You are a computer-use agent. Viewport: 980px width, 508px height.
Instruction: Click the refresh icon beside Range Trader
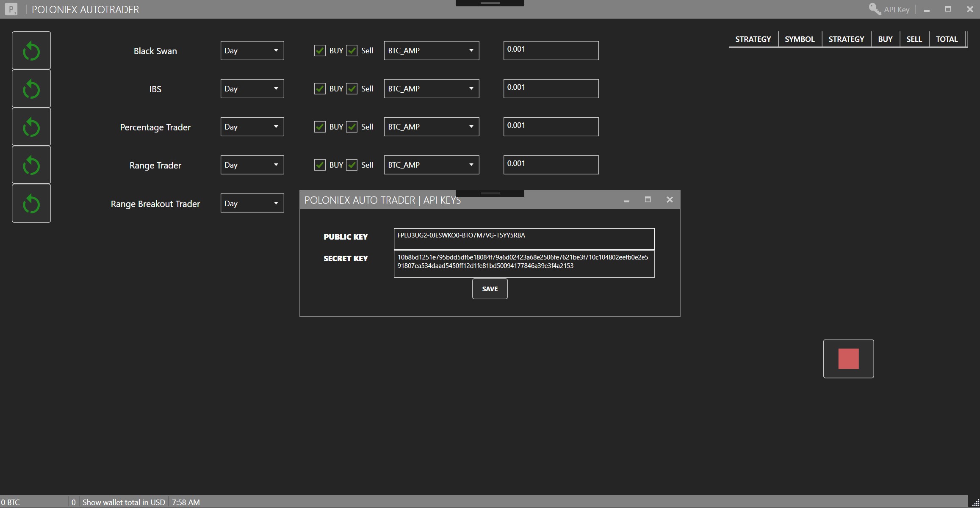[x=31, y=165]
